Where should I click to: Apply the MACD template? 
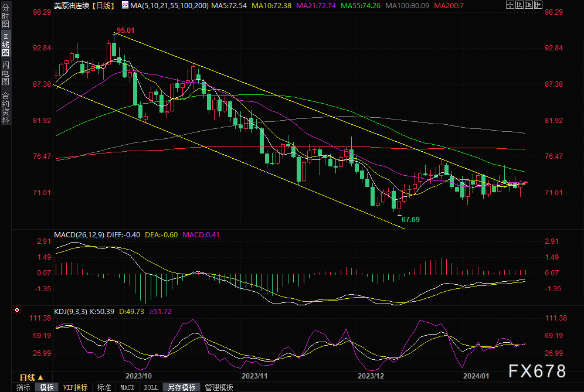[127, 387]
